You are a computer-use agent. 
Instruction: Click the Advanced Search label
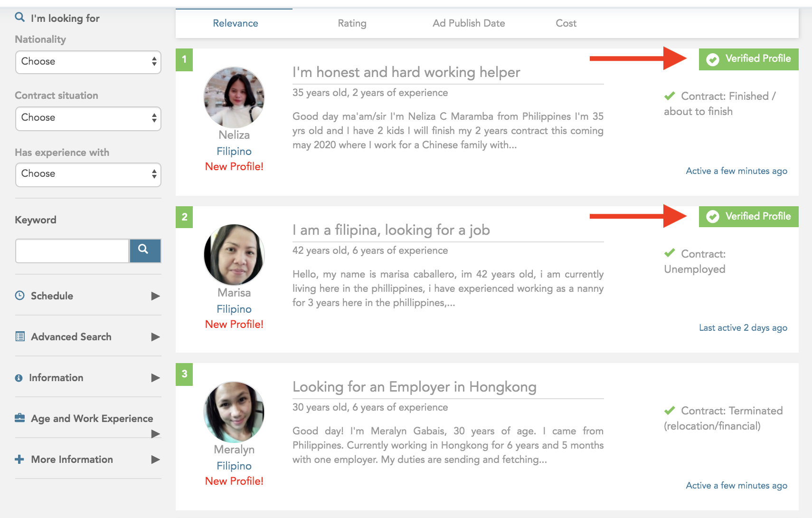[x=71, y=336]
